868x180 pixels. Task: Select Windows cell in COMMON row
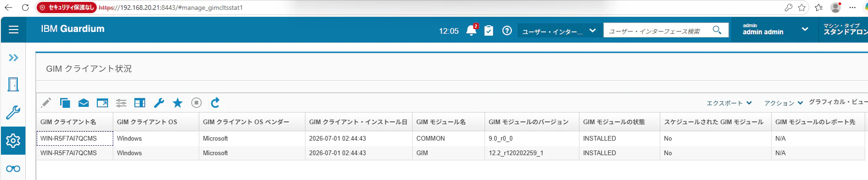click(156, 138)
